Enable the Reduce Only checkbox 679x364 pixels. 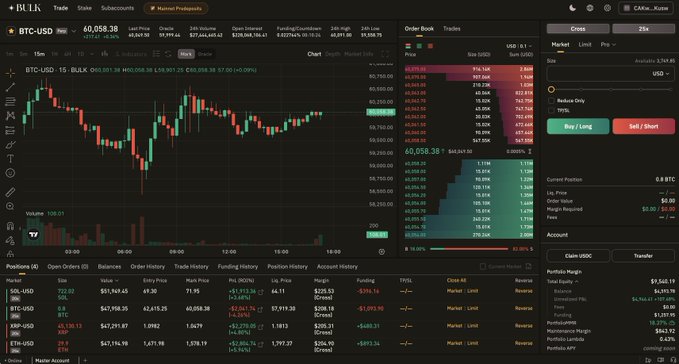pos(551,100)
